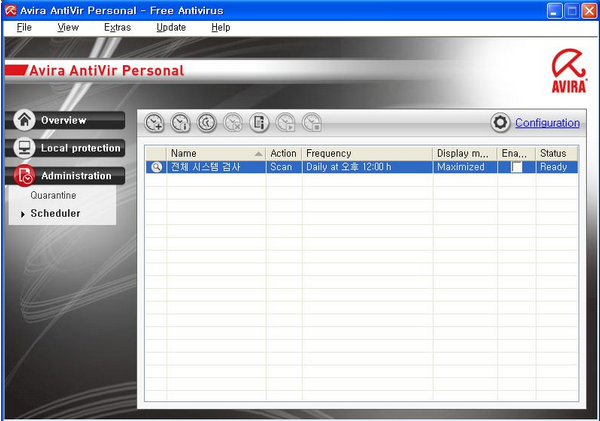Maximize the Avira window
600x421 pixels.
click(x=572, y=11)
